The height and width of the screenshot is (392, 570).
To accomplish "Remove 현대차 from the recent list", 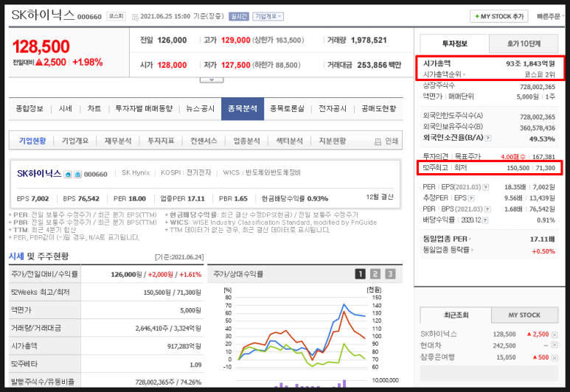I will [555, 345].
